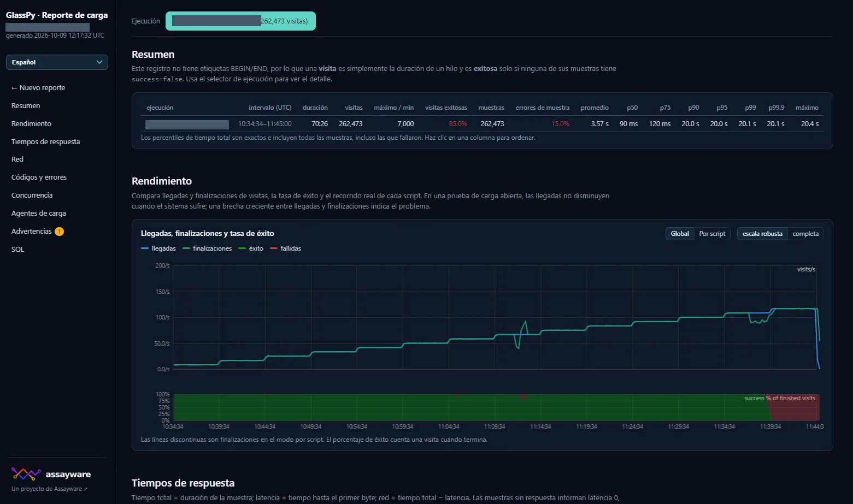Open Agentes de carga in the sidebar
This screenshot has width=853, height=504.
tap(38, 214)
